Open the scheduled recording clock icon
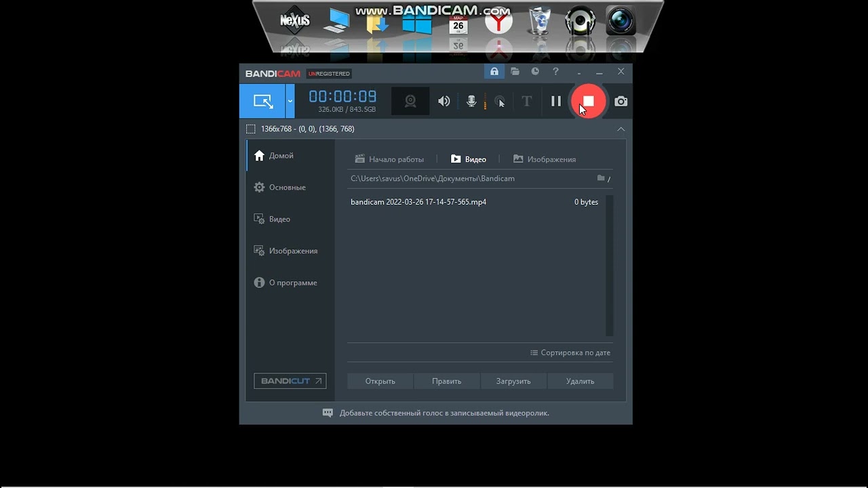The width and height of the screenshot is (868, 488). [x=535, y=71]
